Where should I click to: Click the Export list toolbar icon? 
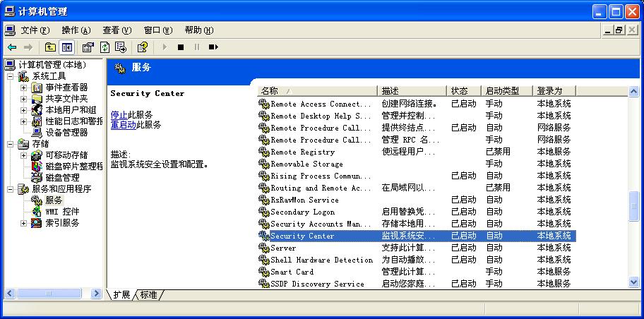click(x=121, y=47)
